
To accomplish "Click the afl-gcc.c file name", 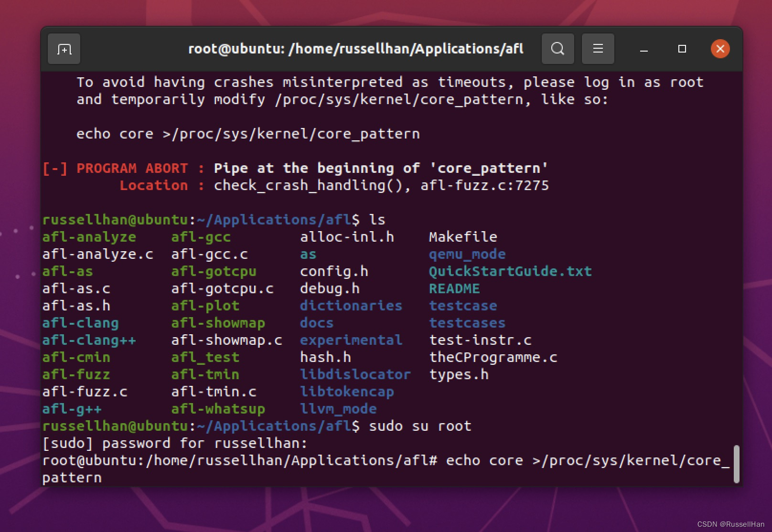I will pyautogui.click(x=210, y=254).
